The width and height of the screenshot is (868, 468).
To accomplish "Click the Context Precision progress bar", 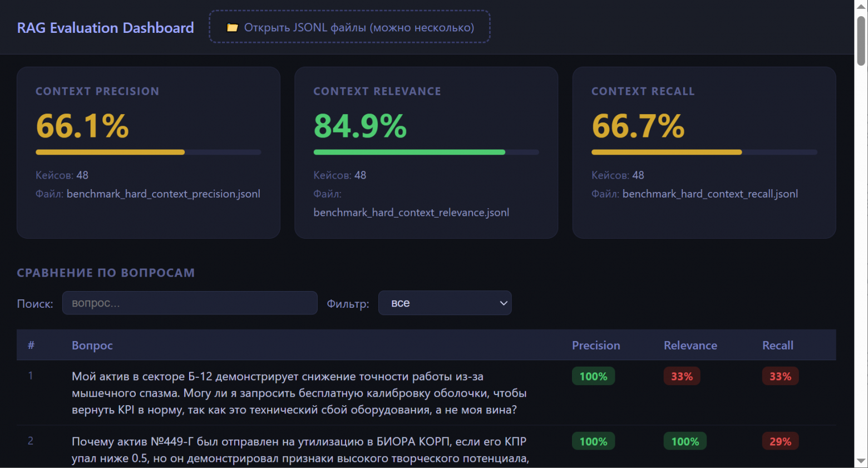I will tap(149, 152).
